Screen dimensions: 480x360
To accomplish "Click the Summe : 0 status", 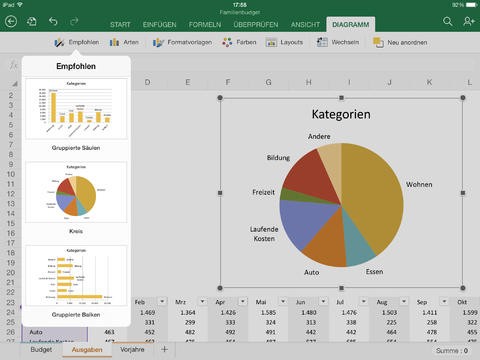I will pos(452,351).
